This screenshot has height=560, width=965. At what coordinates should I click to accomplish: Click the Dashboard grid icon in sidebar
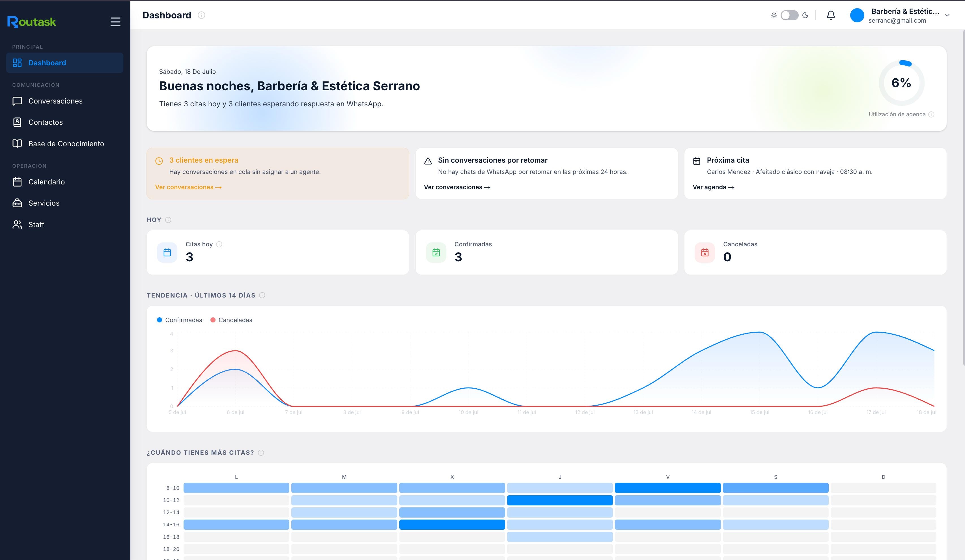pos(17,63)
